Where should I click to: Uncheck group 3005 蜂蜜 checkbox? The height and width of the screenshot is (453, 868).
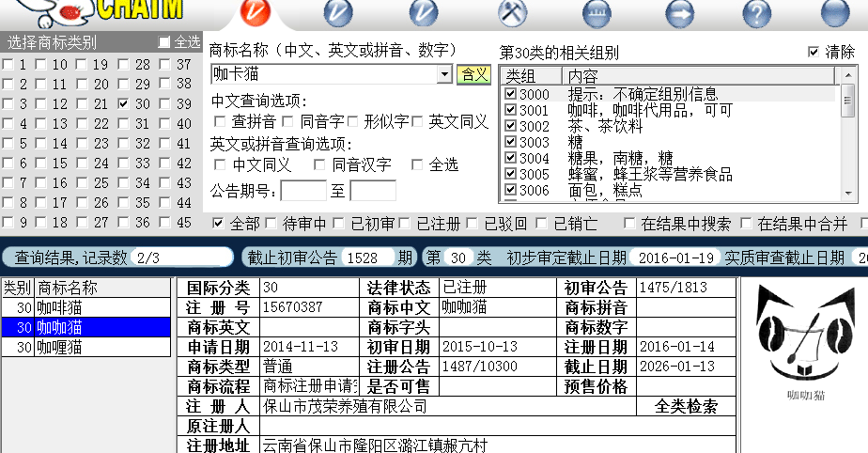pos(510,173)
